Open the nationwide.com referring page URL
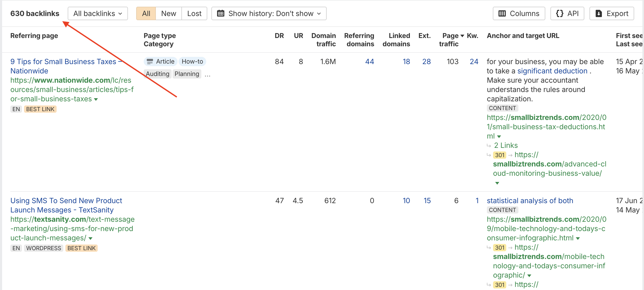 [72, 89]
